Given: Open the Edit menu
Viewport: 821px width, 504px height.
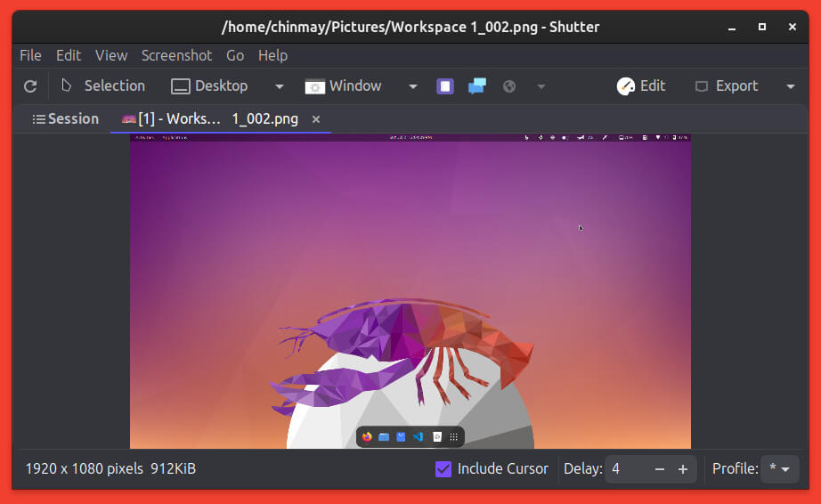Looking at the screenshot, I should click(x=69, y=55).
